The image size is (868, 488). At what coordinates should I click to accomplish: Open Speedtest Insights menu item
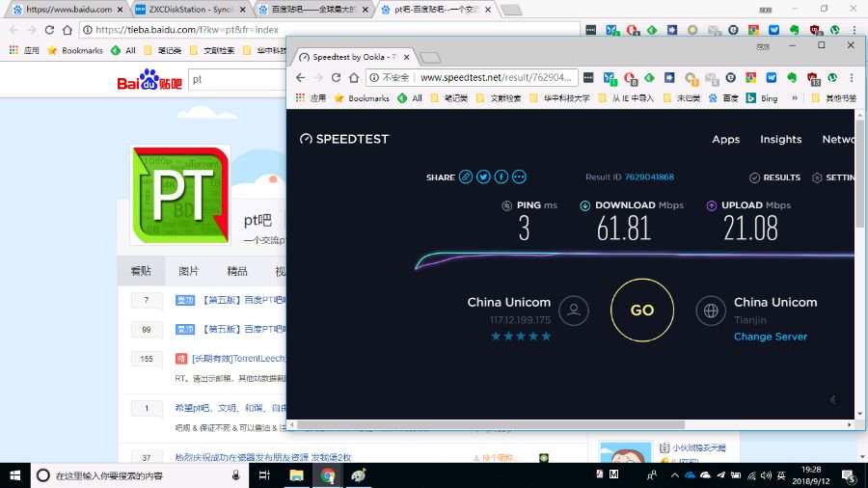(780, 140)
